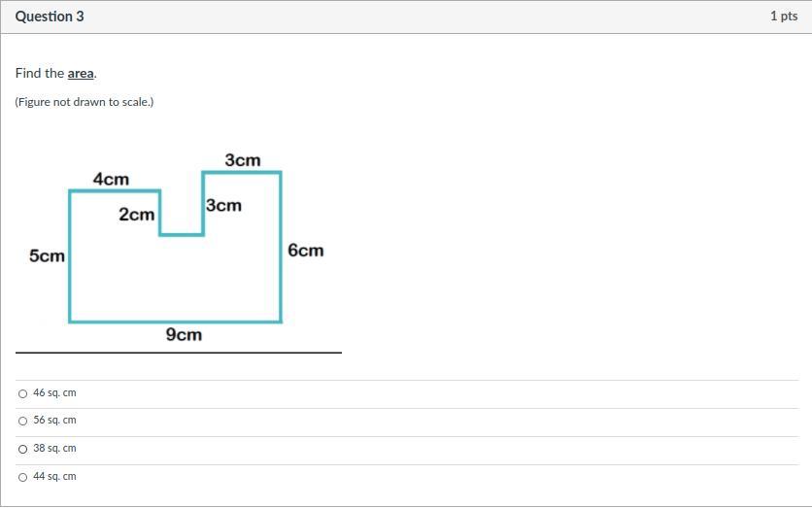This screenshot has width=812, height=508.
Task: Click the 3cm label above the figure
Action: (242, 160)
